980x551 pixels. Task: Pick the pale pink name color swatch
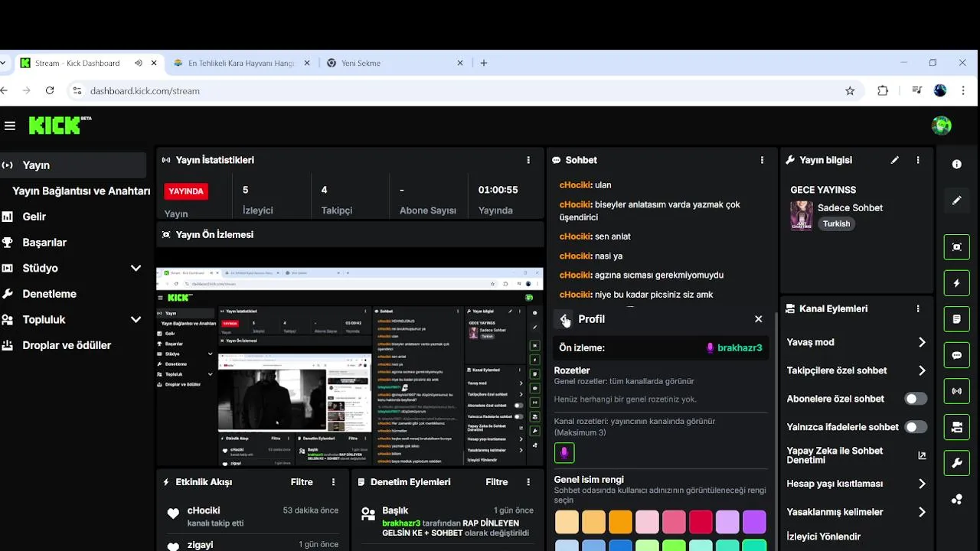(x=647, y=522)
